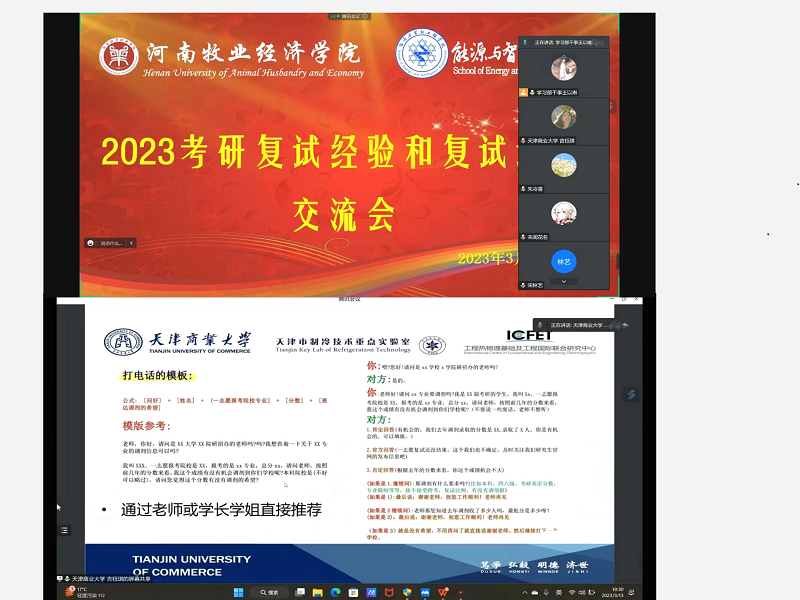Click the 腾讯会议 title at lower window top
The width and height of the screenshot is (800, 600).
352,300
